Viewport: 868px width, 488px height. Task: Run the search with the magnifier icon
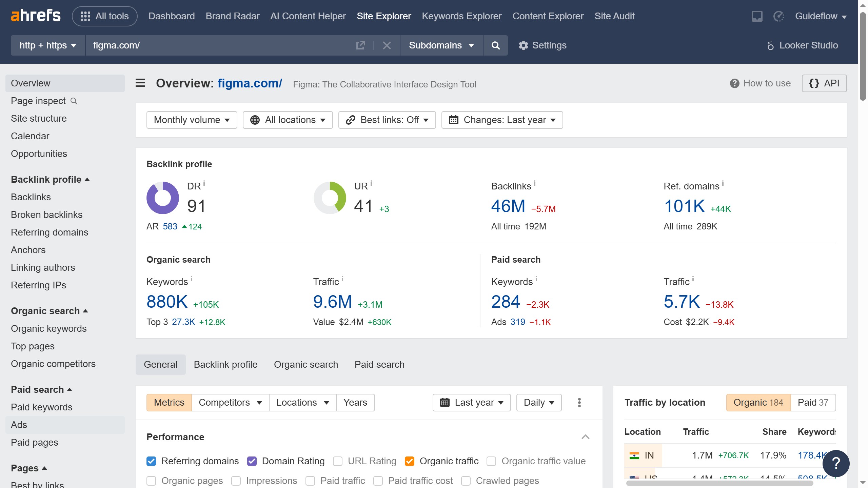pyautogui.click(x=495, y=45)
